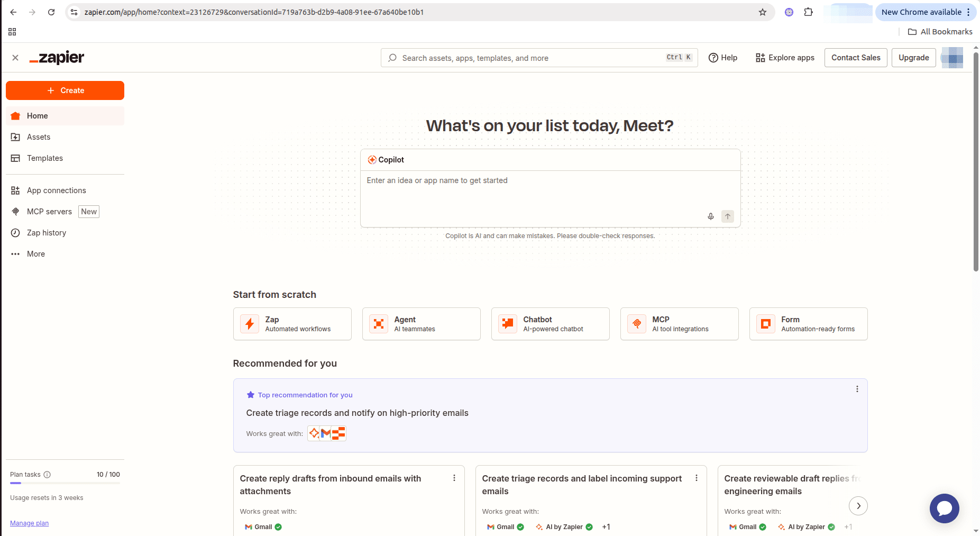980x536 pixels.
Task: Click the orange Create button
Action: [x=65, y=90]
